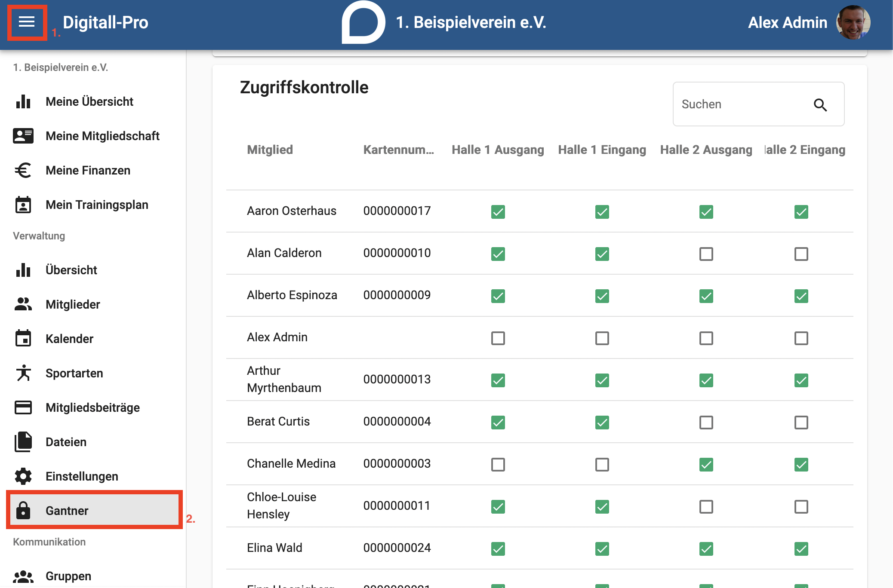
Task: Click the Kalender icon
Action: tap(23, 339)
